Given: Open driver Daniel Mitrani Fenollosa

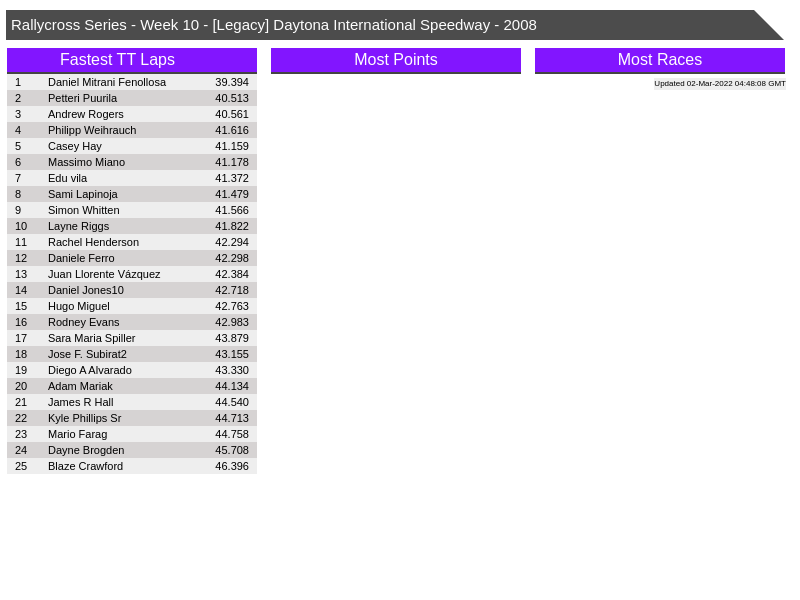Looking at the screenshot, I should 107,82.
